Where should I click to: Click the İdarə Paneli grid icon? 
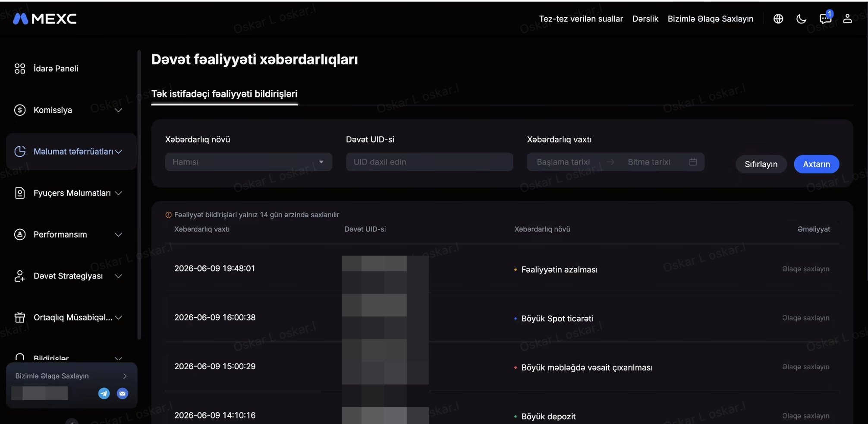click(20, 69)
